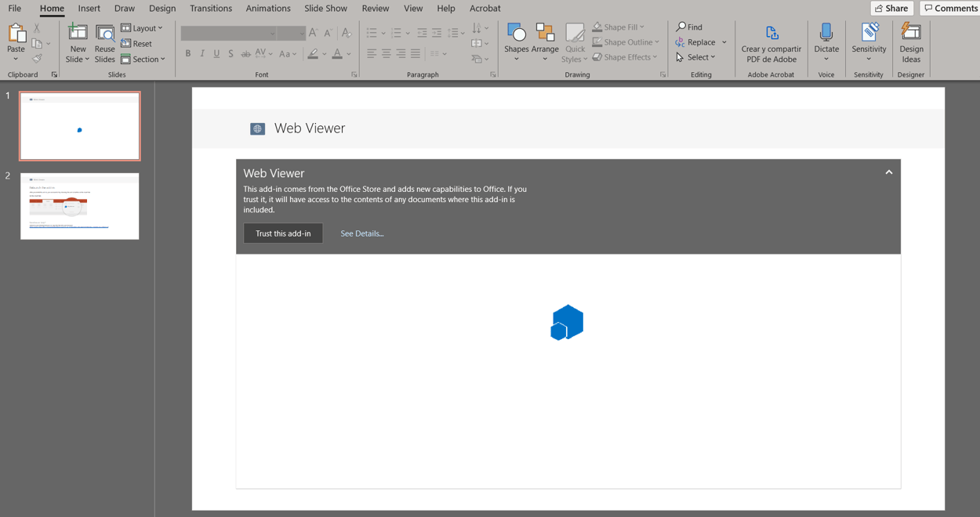Expand the Section dropdown
This screenshot has height=517, width=980.
143,60
